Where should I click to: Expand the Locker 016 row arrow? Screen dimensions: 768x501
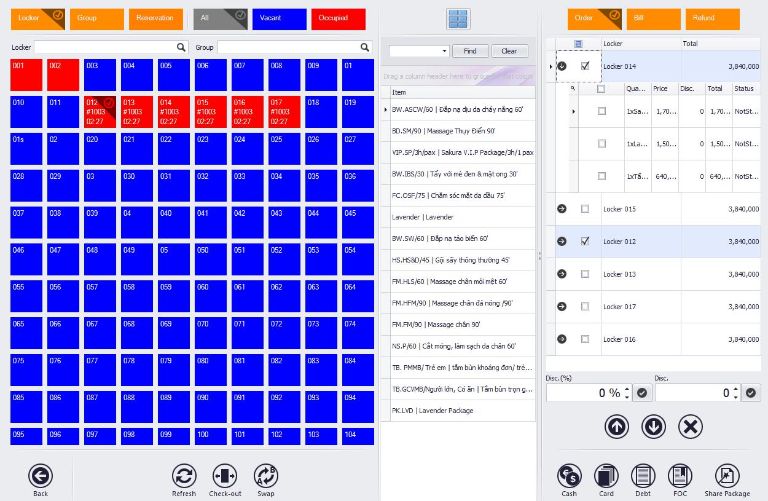tap(561, 339)
